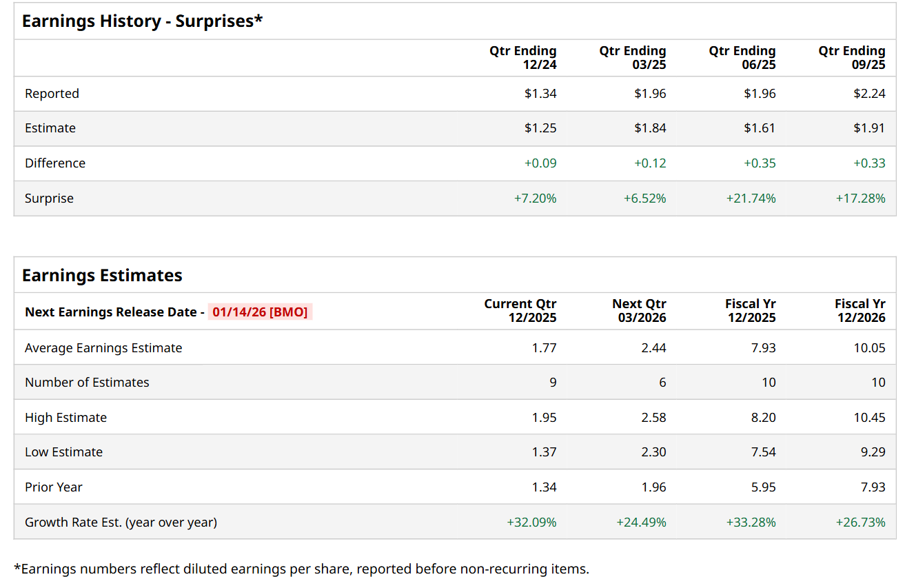Image resolution: width=905 pixels, height=588 pixels.
Task: Click the Number of Estimates row label
Action: (87, 383)
